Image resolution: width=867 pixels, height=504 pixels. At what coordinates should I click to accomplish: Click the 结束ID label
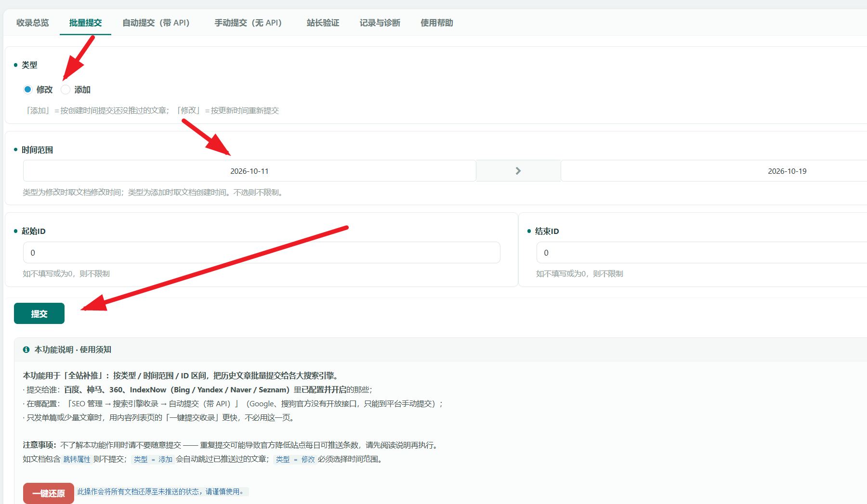click(547, 232)
